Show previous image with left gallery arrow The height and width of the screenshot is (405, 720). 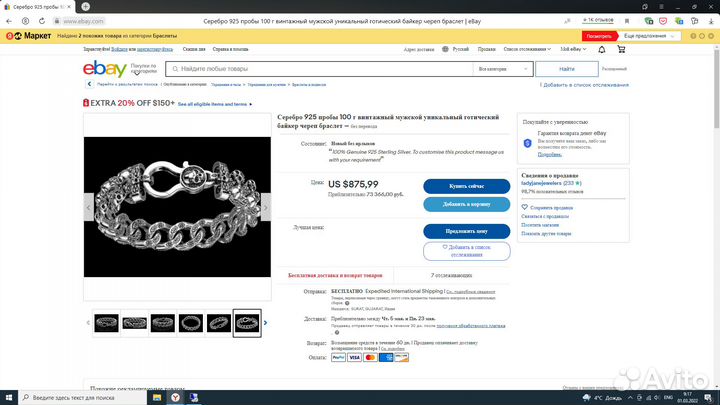(87, 322)
